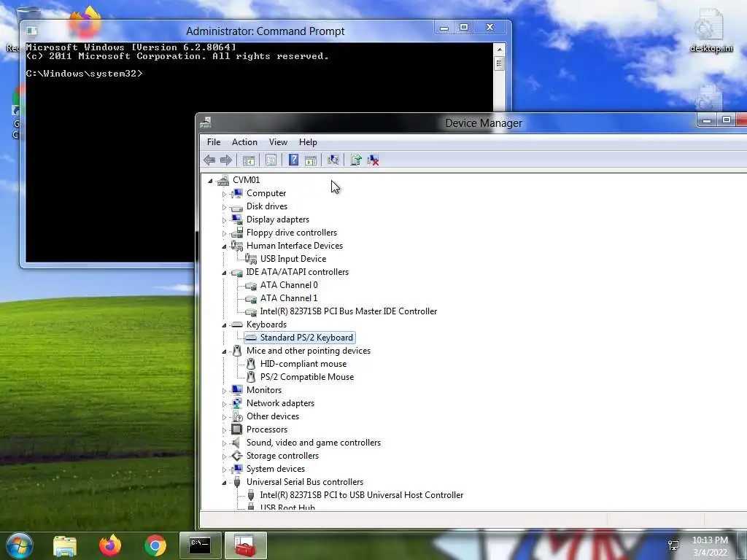Expand the Other devices category
The height and width of the screenshot is (560, 747).
(x=224, y=417)
